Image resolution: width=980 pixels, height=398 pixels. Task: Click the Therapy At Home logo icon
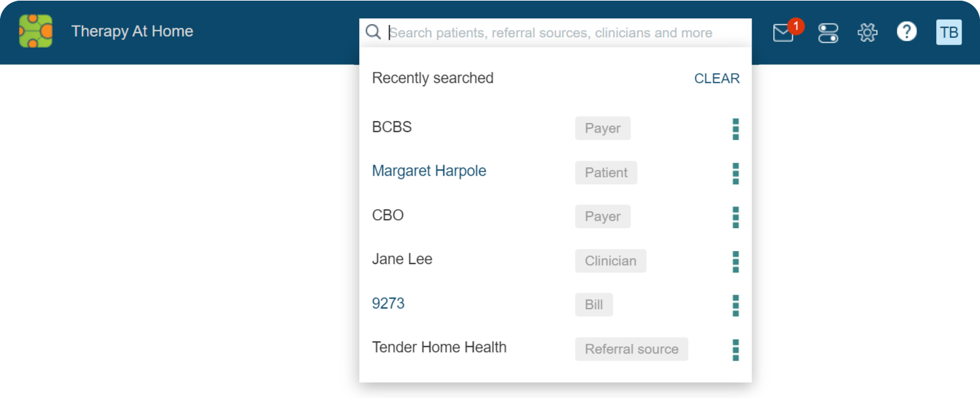35,31
